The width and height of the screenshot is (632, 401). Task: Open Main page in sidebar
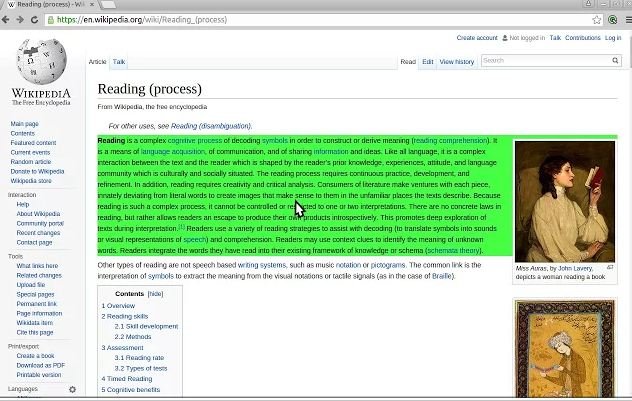25,124
